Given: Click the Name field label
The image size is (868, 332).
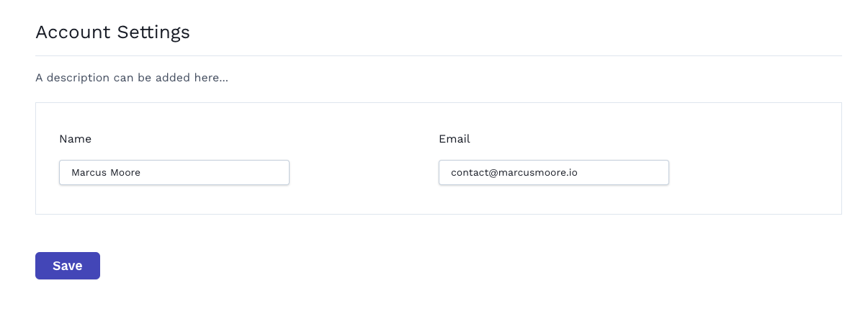Looking at the screenshot, I should tap(75, 139).
